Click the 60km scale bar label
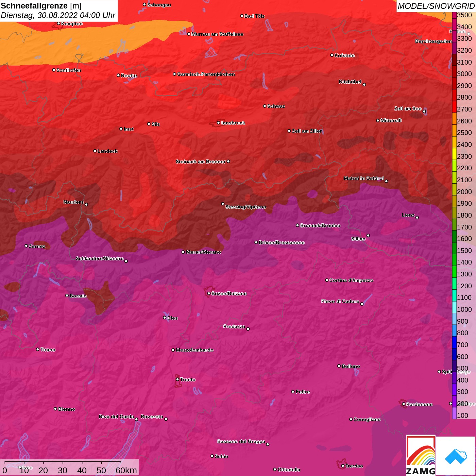This screenshot has height=476, width=476. point(126,470)
